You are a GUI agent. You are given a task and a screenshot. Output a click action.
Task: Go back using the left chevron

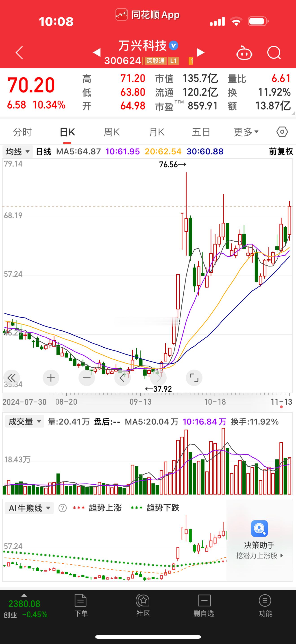click(19, 53)
